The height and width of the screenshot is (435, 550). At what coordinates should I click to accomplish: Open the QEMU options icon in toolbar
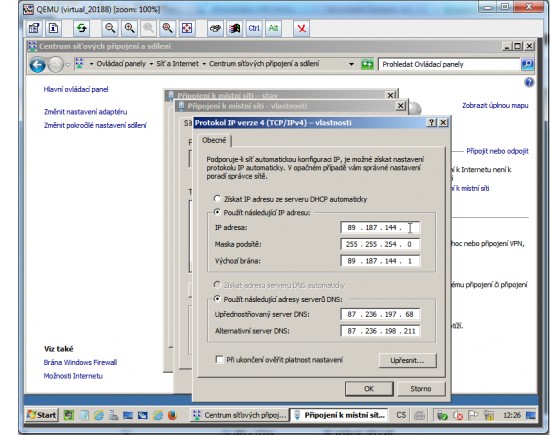pos(34,28)
